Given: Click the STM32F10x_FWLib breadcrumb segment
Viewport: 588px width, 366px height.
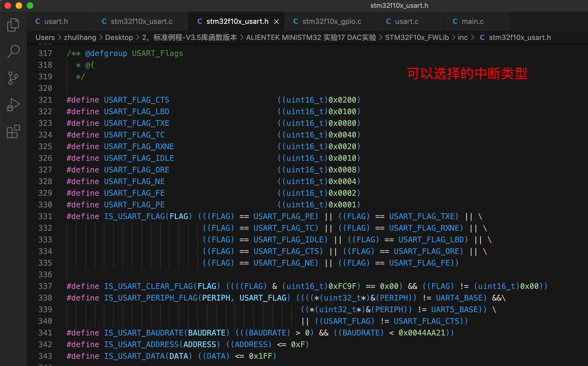Looking at the screenshot, I should pyautogui.click(x=417, y=37).
